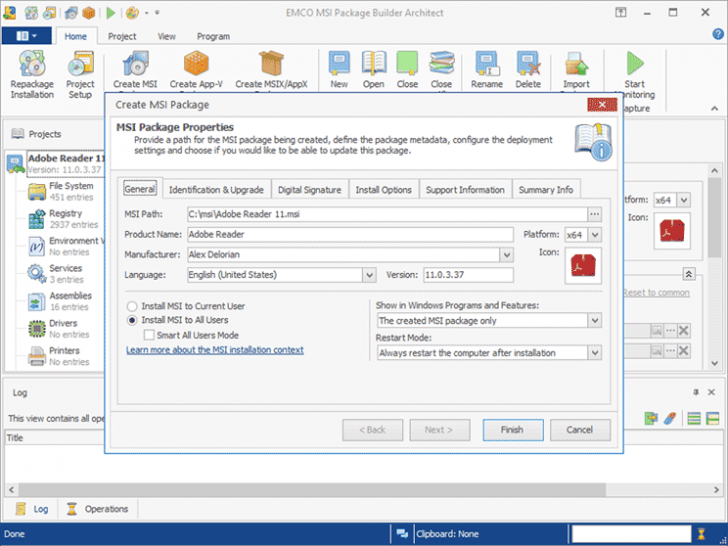
Task: Switch to the Project ribbon tab
Action: click(x=122, y=36)
